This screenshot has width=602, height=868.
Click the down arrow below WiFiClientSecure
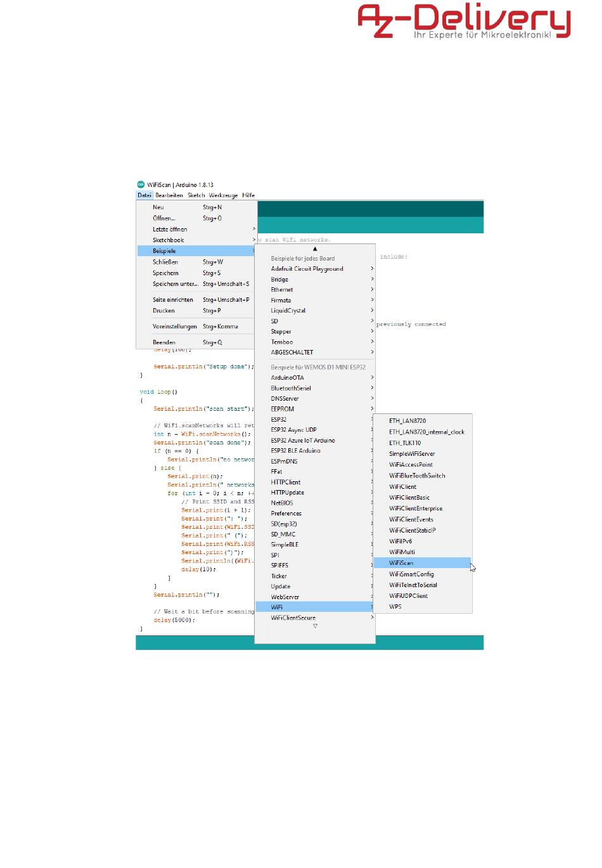[315, 626]
